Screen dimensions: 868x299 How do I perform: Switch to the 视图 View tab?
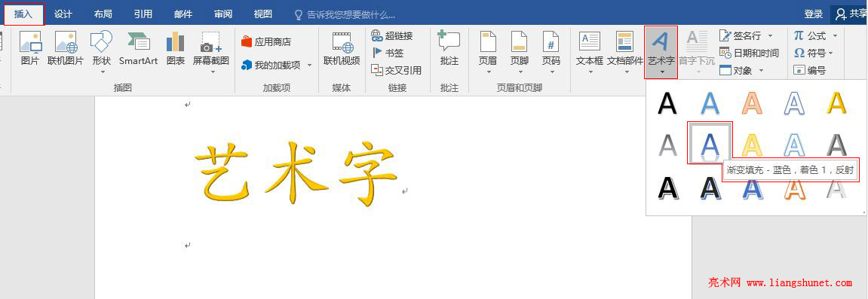263,14
